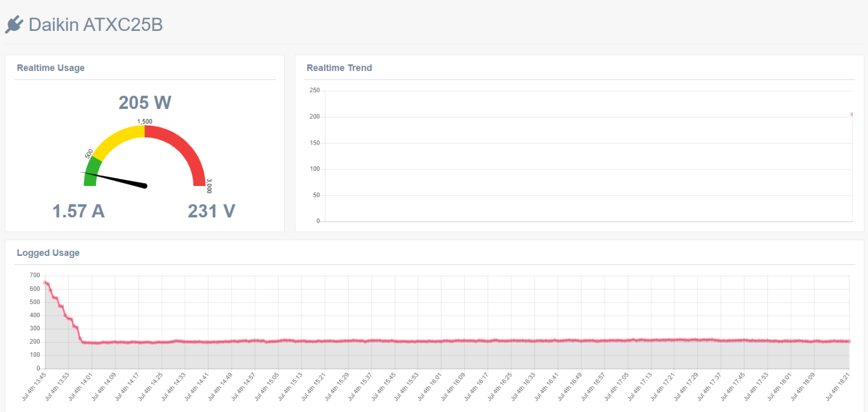Click the Jul 4th 16:01 time label
The image size is (868, 412).
[429, 387]
